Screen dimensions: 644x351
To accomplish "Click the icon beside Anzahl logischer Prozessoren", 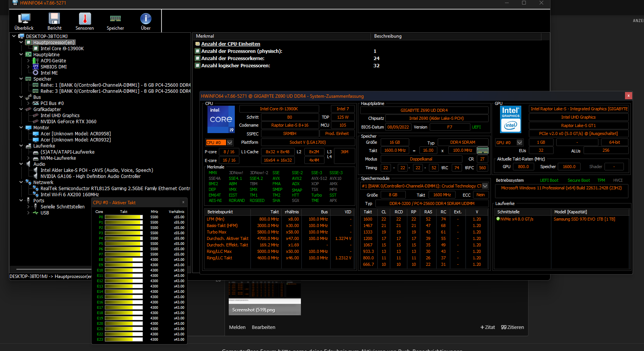I will pyautogui.click(x=198, y=65).
